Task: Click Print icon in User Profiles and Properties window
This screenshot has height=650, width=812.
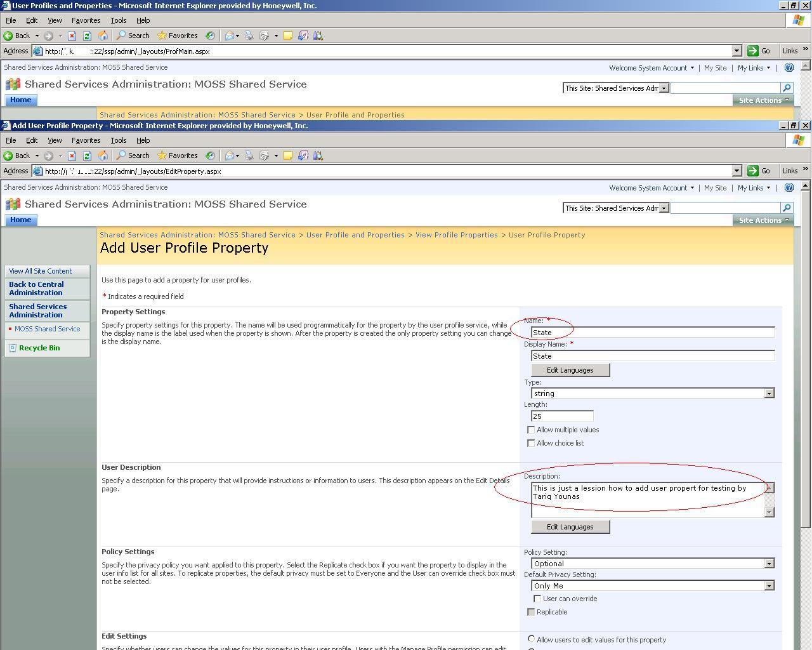Action: (x=249, y=36)
